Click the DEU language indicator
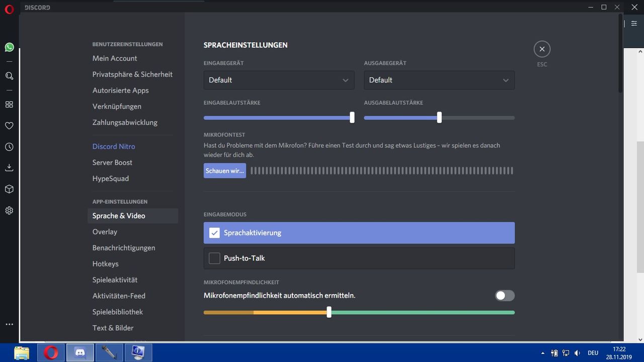 (x=593, y=353)
